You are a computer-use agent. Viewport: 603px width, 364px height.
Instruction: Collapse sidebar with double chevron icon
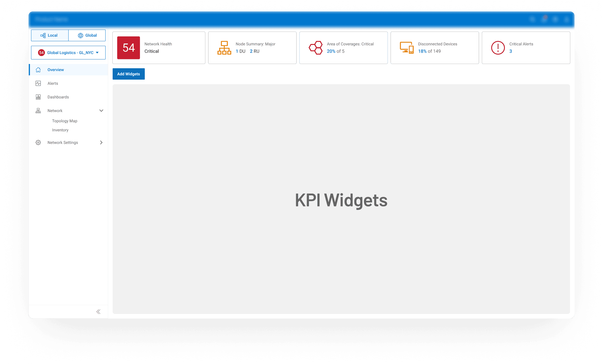pos(98,312)
